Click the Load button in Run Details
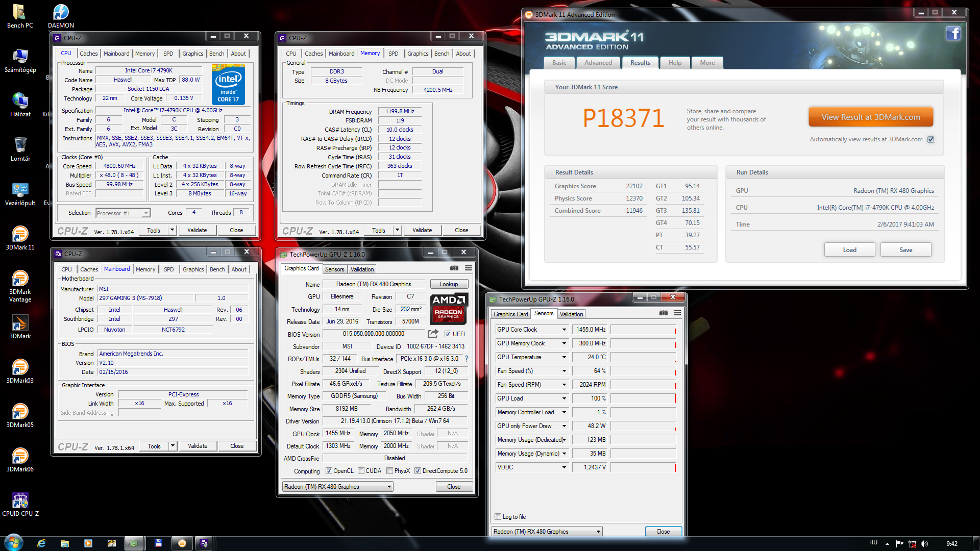This screenshot has height=551, width=980. point(850,250)
